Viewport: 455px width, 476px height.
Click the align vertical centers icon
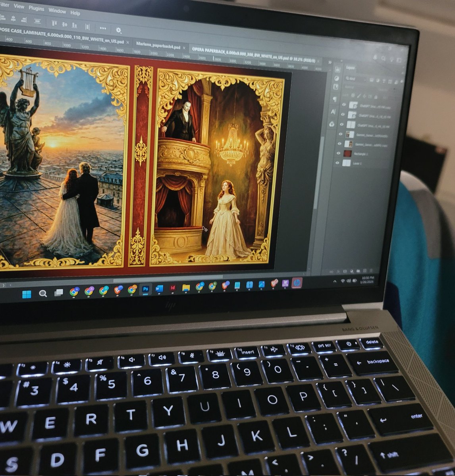(64, 24)
